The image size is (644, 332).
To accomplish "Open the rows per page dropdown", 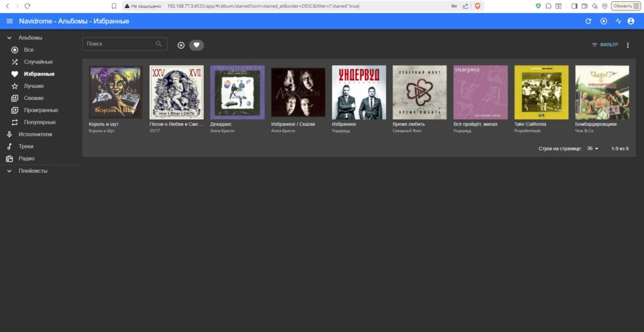I will [592, 149].
